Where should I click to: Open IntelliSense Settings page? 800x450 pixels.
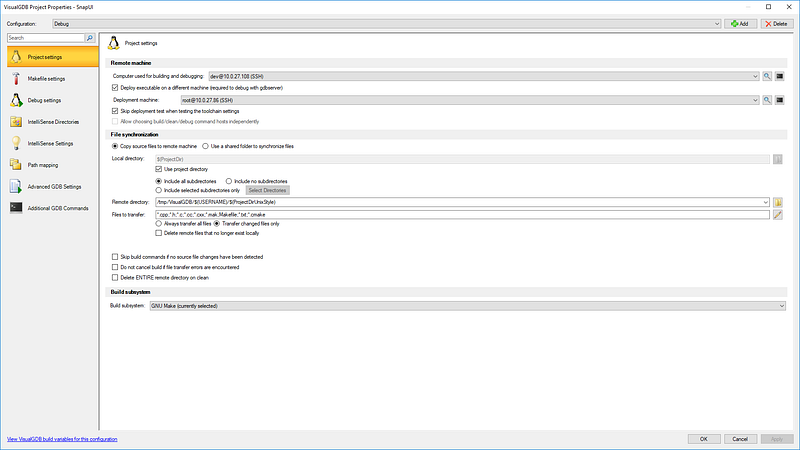point(53,143)
